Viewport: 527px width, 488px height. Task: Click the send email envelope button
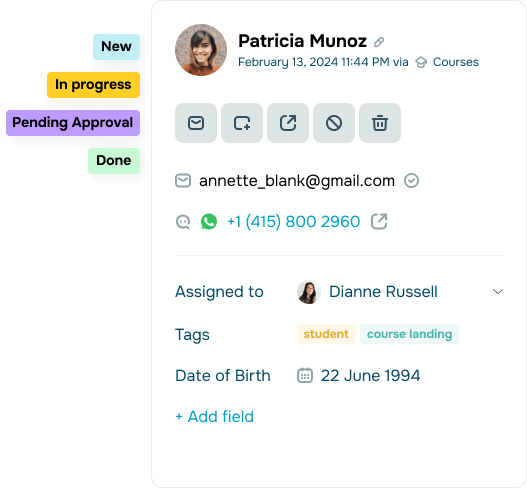pos(196,123)
